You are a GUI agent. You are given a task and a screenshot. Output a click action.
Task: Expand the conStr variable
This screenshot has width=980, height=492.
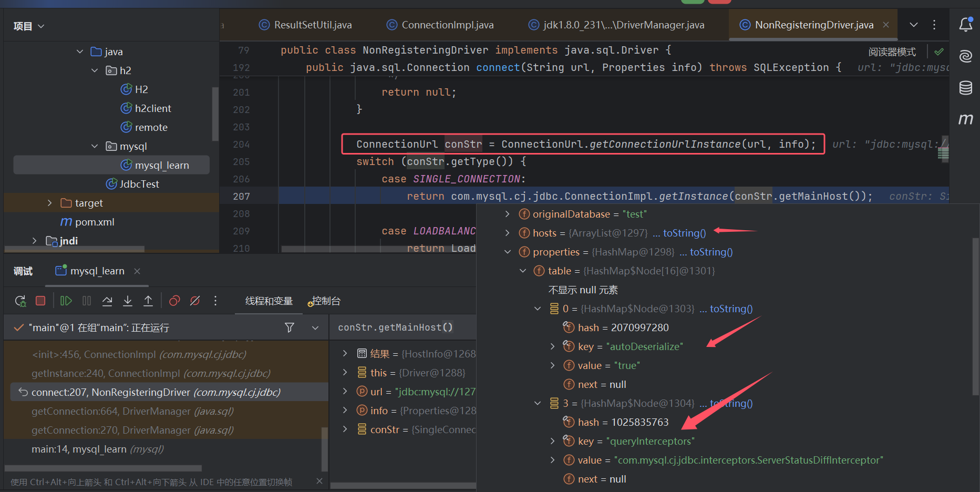pos(345,429)
